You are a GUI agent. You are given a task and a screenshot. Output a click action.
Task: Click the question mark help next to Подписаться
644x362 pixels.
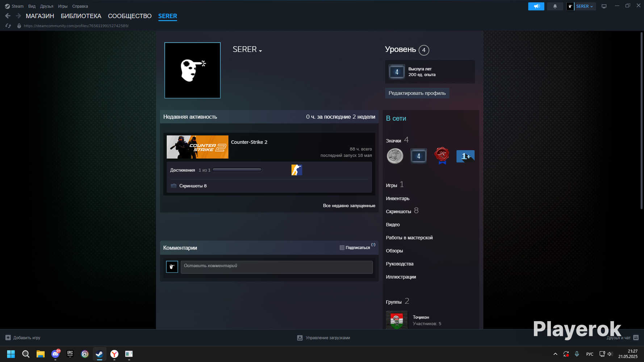point(373,245)
